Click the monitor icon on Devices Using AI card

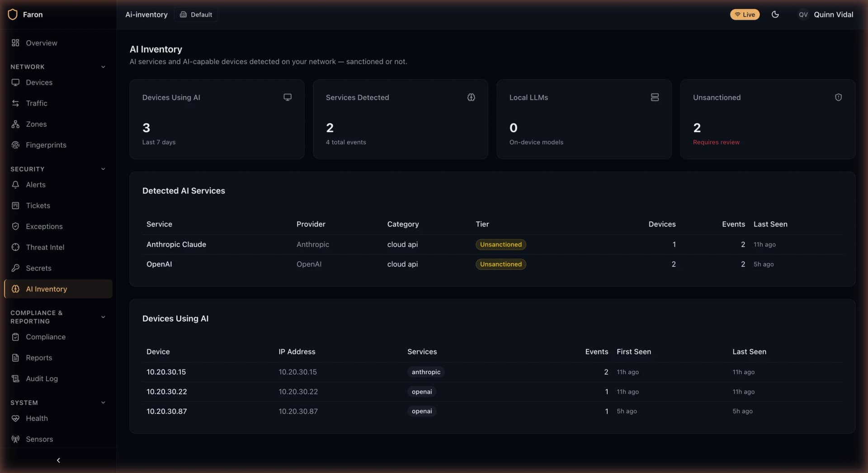(288, 97)
